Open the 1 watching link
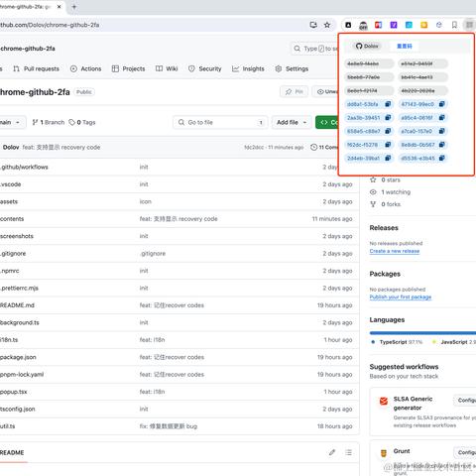The image size is (476, 476). (x=390, y=192)
